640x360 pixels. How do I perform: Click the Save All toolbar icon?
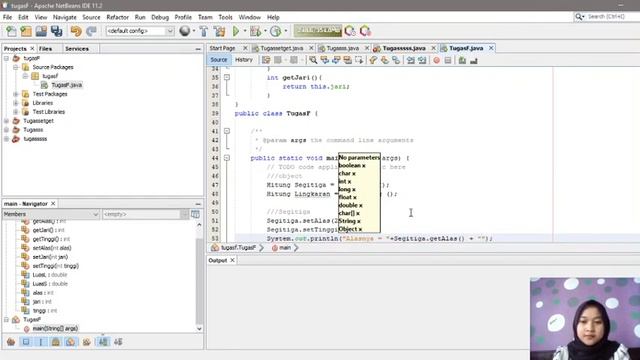[x=56, y=31]
